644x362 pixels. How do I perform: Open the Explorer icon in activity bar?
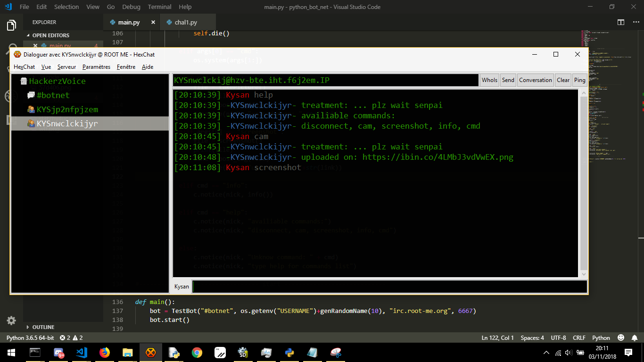tap(11, 25)
